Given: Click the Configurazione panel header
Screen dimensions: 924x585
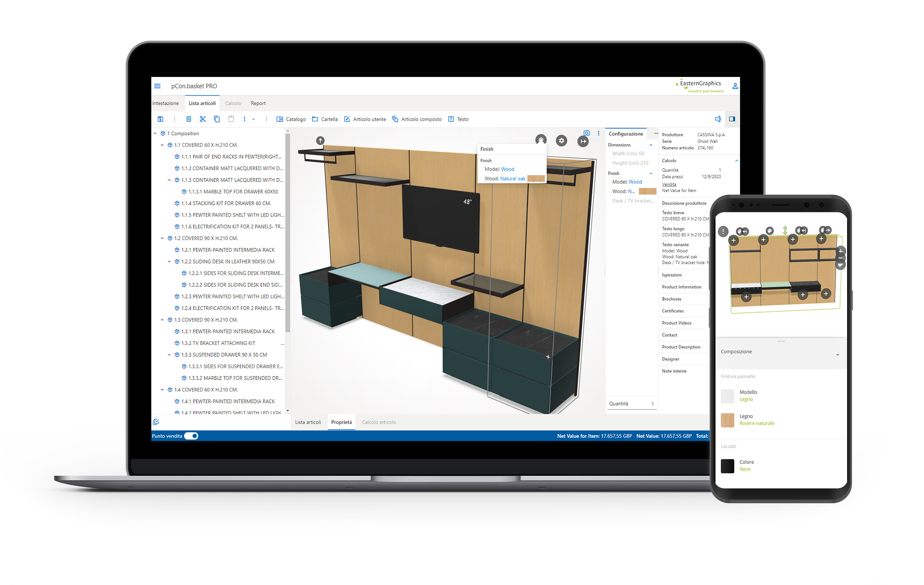Looking at the screenshot, I should (x=626, y=134).
